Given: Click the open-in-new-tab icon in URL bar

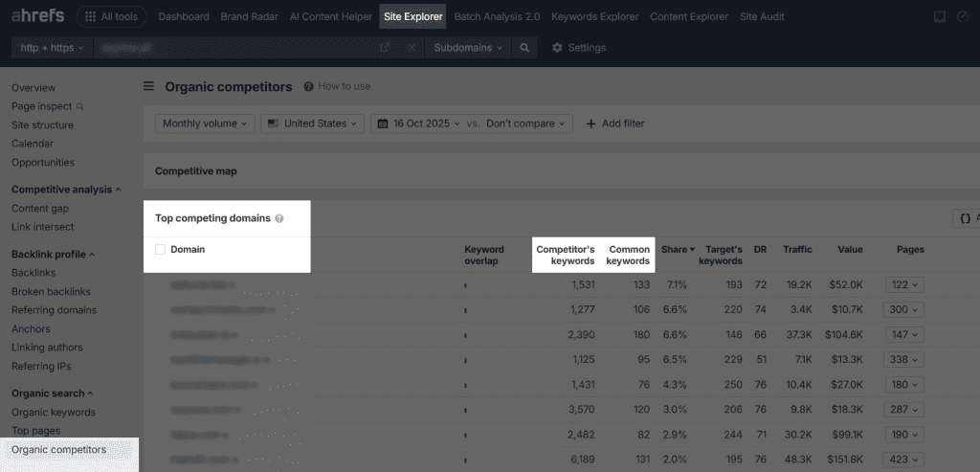Looking at the screenshot, I should pyautogui.click(x=385, y=48).
